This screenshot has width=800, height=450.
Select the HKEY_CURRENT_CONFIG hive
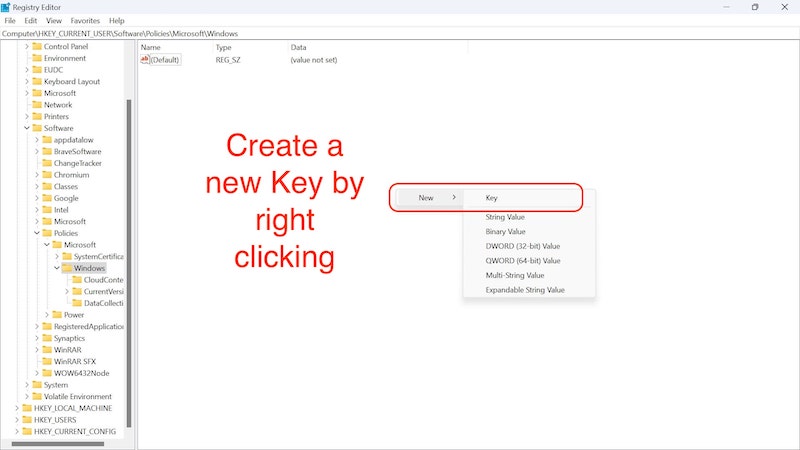point(75,432)
